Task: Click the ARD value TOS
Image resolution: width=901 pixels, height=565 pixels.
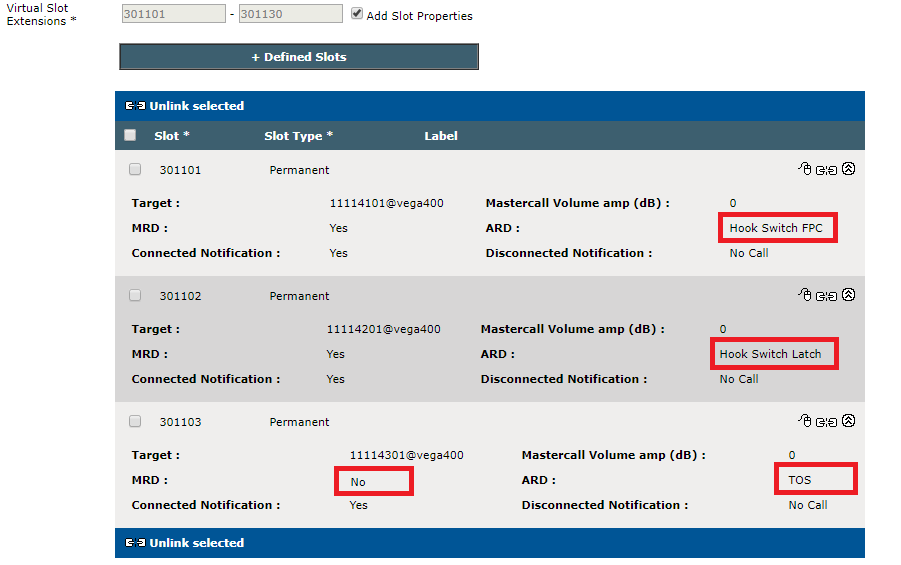Action: pos(800,480)
